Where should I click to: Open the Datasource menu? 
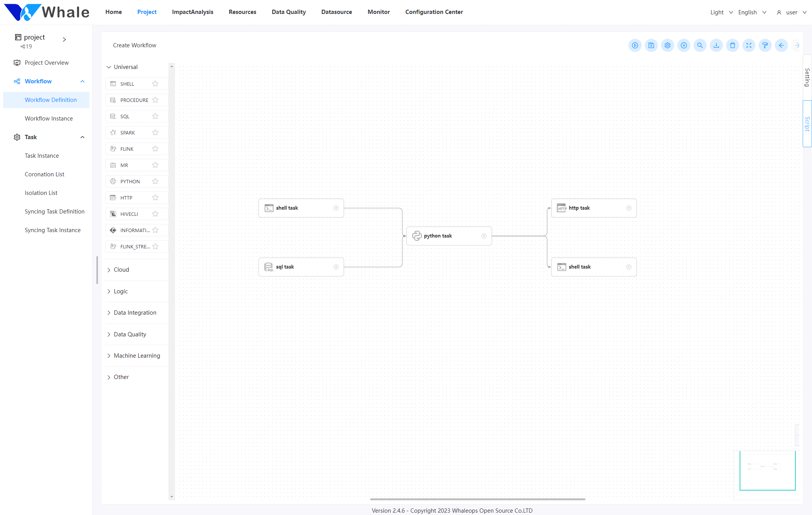point(336,12)
